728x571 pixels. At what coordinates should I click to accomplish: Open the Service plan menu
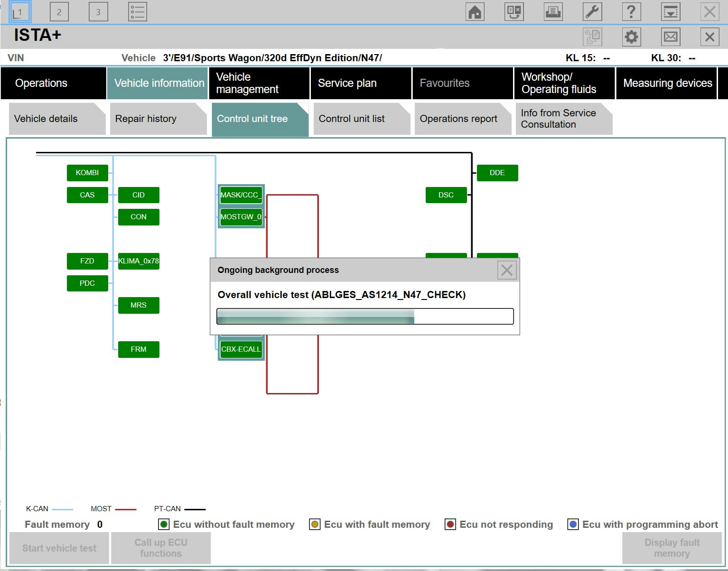tap(361, 83)
